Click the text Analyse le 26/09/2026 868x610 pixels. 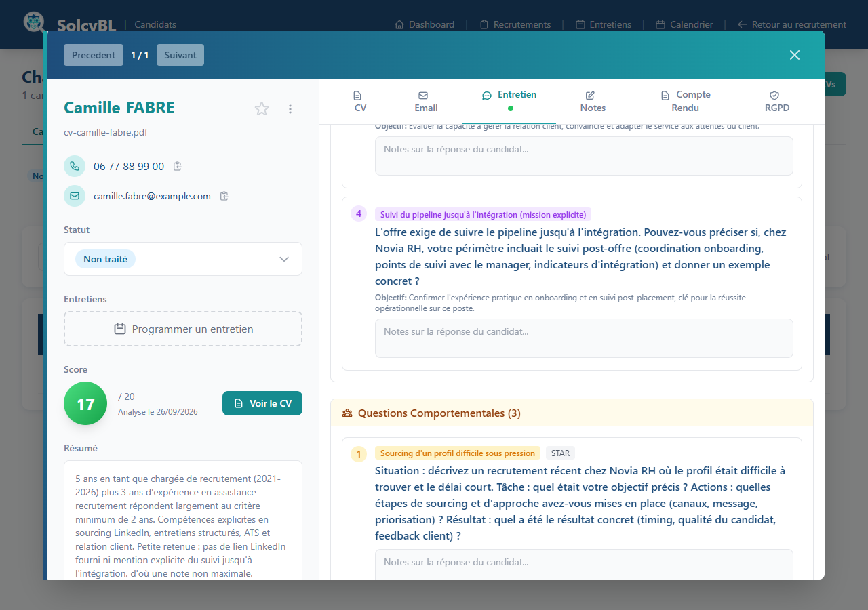[158, 412]
